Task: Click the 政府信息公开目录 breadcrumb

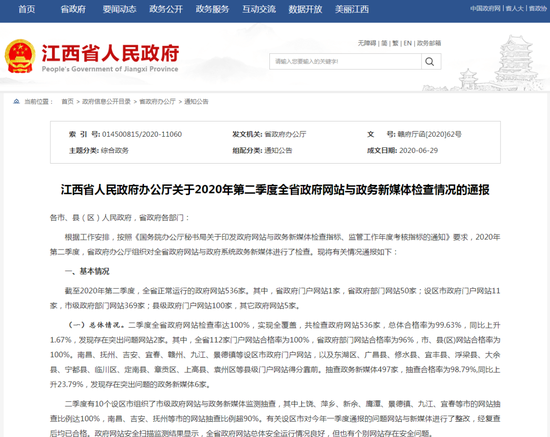Action: click(106, 102)
